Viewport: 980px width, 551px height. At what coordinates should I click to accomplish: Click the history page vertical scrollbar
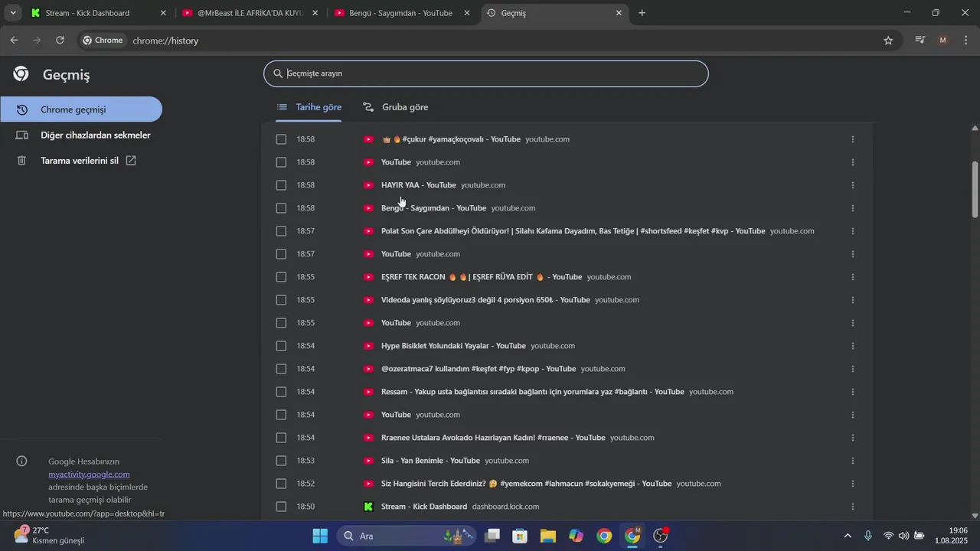[975, 190]
